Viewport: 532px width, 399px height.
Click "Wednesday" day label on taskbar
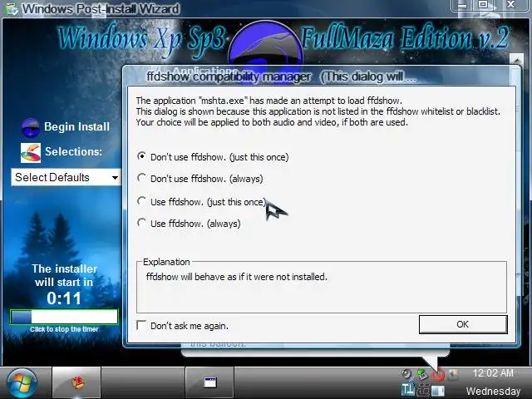tap(493, 392)
